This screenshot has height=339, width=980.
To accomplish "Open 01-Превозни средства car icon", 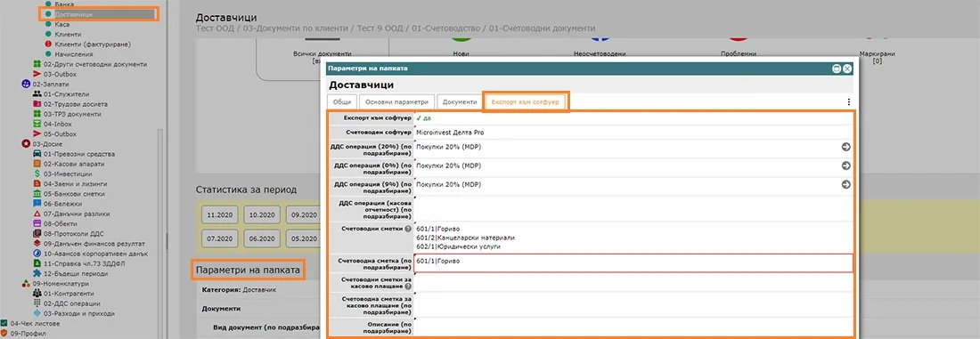I will [x=37, y=154].
